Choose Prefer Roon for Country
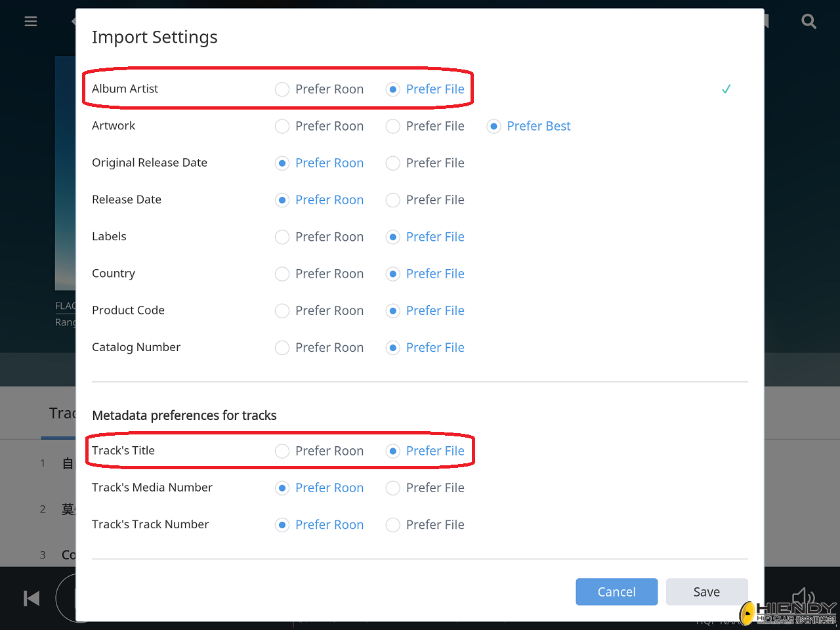The height and width of the screenshot is (630, 840). click(x=282, y=274)
